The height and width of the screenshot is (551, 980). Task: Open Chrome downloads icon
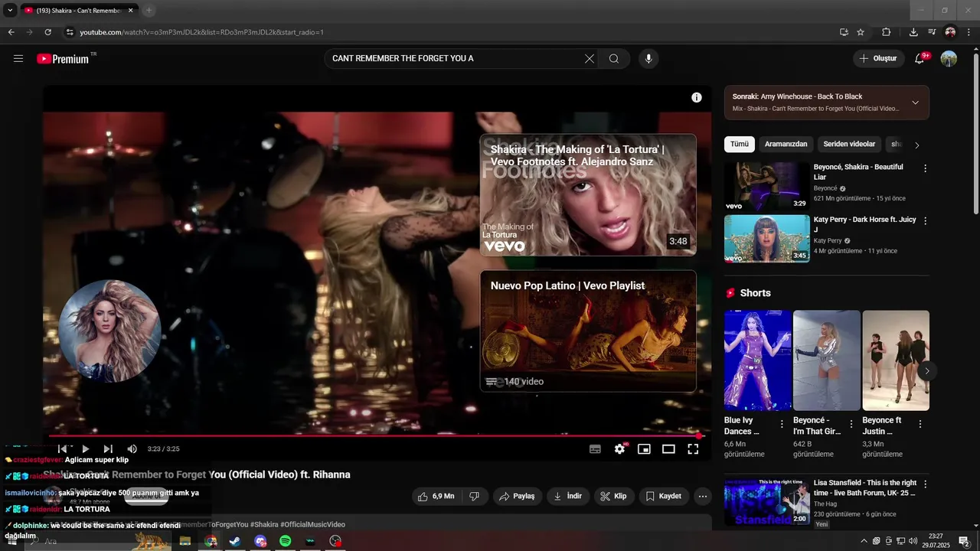coord(913,32)
